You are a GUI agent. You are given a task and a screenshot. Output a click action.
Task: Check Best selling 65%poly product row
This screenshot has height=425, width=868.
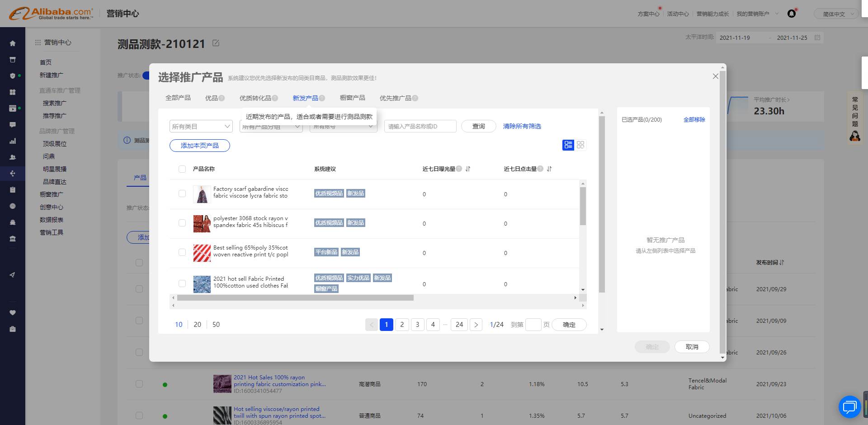pos(182,252)
